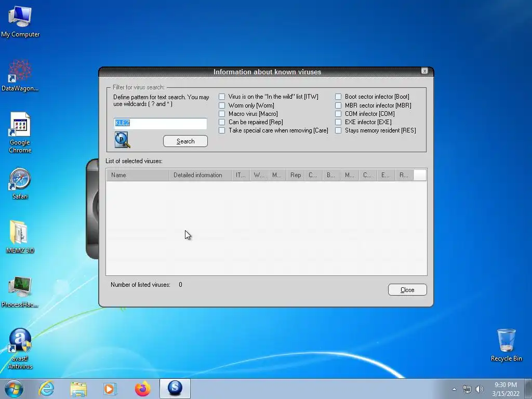
Task: Click the magnifier icon under the search field
Action: [122, 140]
